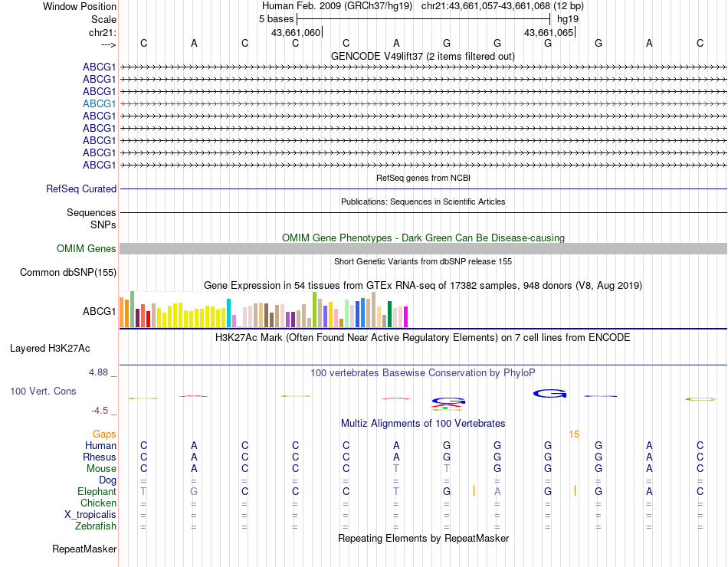
Task: Click the 'Gene Expression in 54 tissues' title
Action: click(x=423, y=286)
